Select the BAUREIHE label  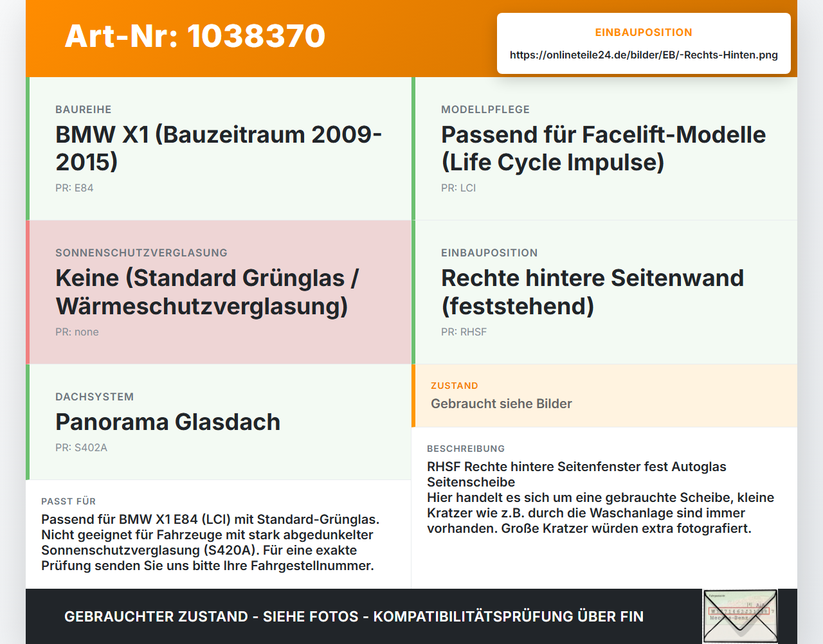point(84,109)
